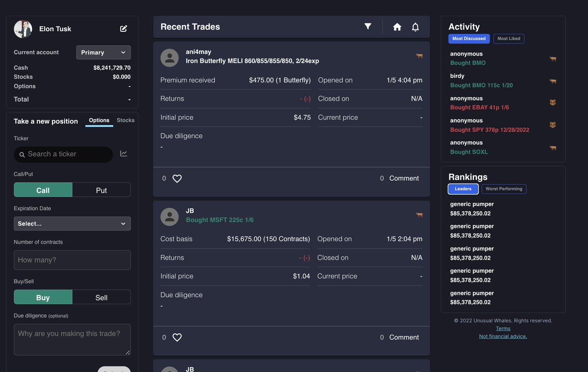Click the search magnifier in ticker field
This screenshot has height=372, width=588.
[x=22, y=154]
